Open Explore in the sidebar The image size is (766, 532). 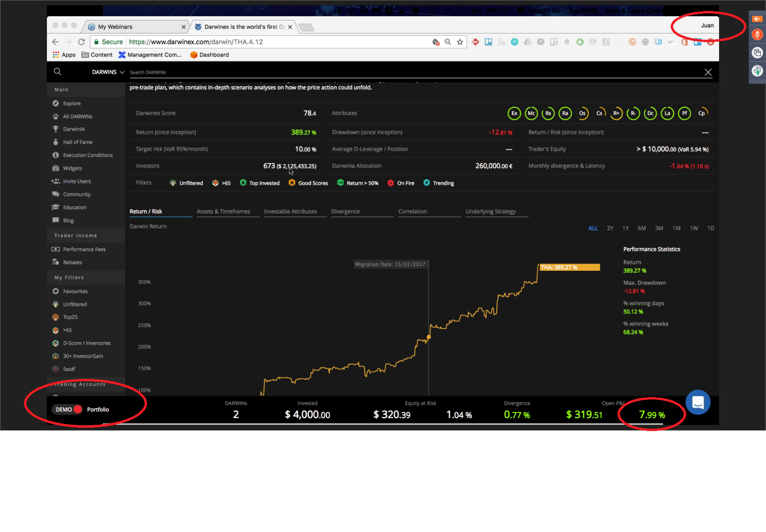[x=72, y=103]
